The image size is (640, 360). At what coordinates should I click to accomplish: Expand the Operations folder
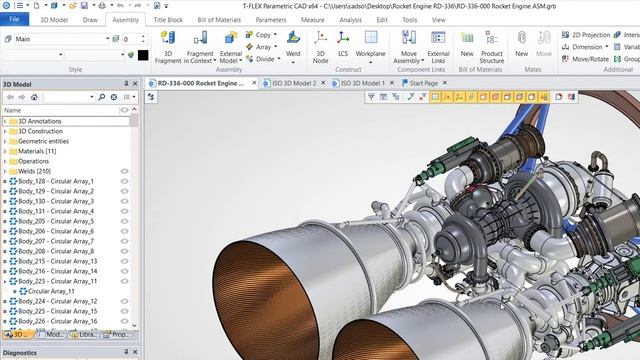point(5,161)
